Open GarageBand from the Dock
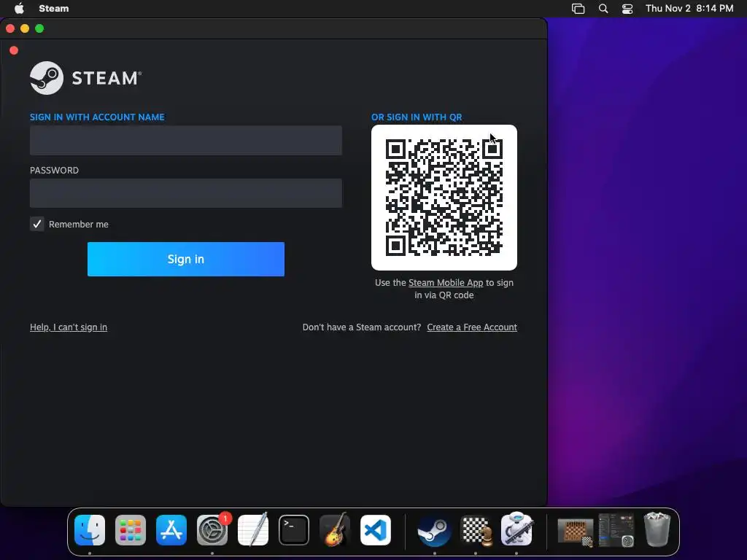 click(x=335, y=530)
